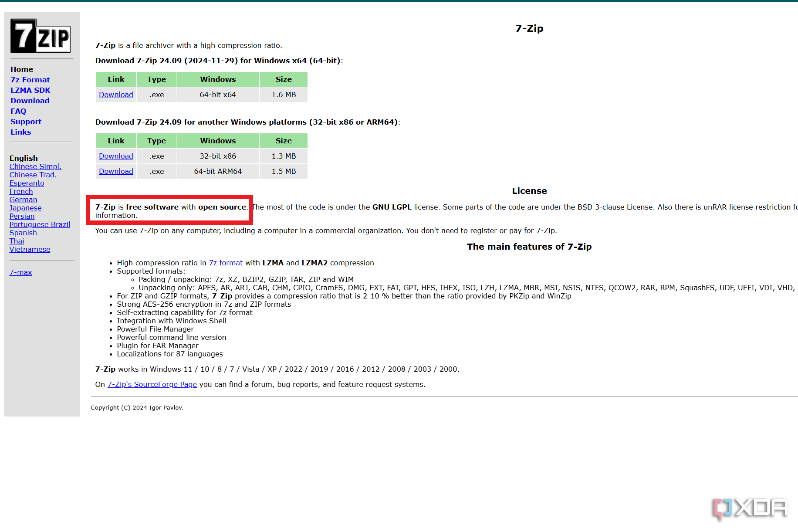Open the FAQ page
The image size is (798, 532).
(x=18, y=111)
